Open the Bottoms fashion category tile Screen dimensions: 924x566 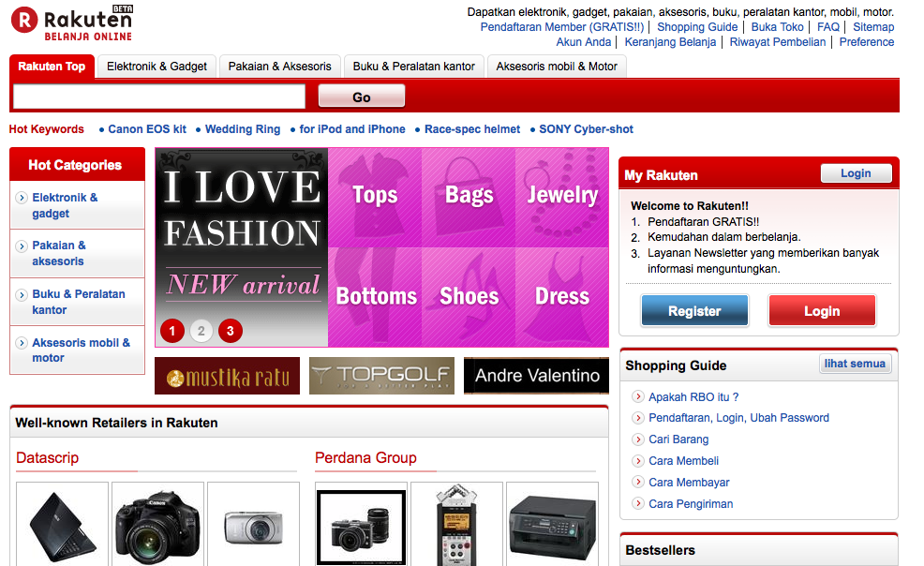[x=375, y=297]
